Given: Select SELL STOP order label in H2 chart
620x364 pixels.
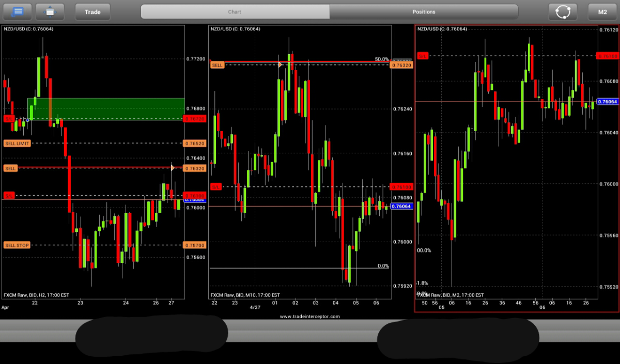Looking at the screenshot, I should tap(17, 245).
